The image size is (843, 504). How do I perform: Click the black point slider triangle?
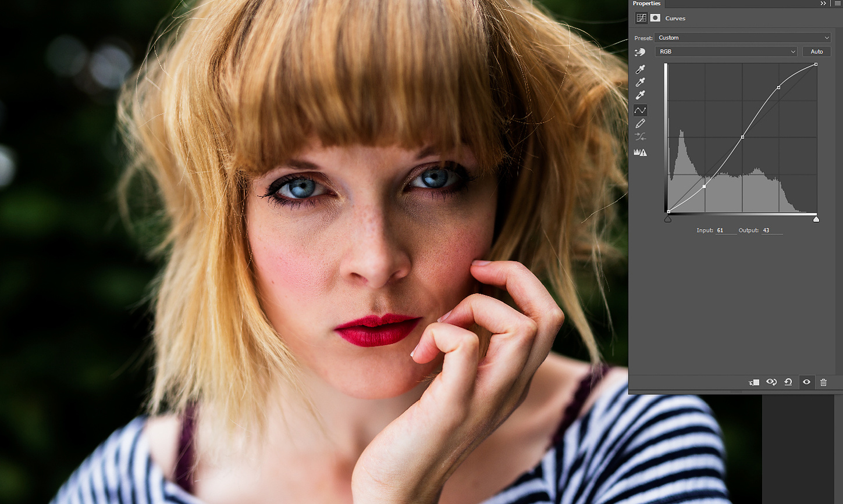(668, 219)
